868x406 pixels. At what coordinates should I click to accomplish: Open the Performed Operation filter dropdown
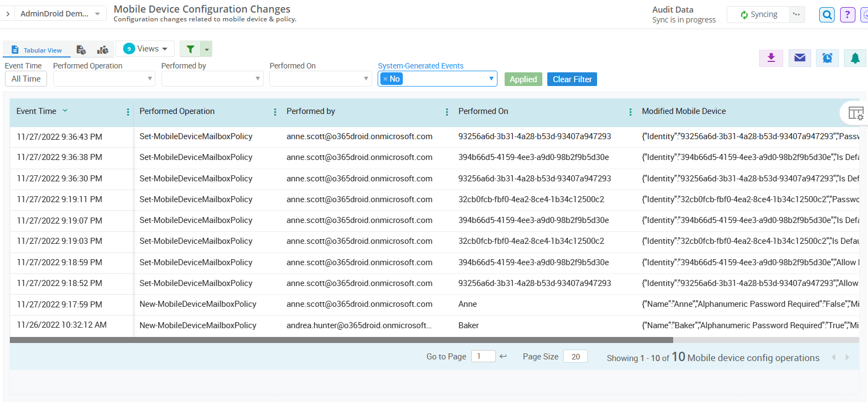104,79
